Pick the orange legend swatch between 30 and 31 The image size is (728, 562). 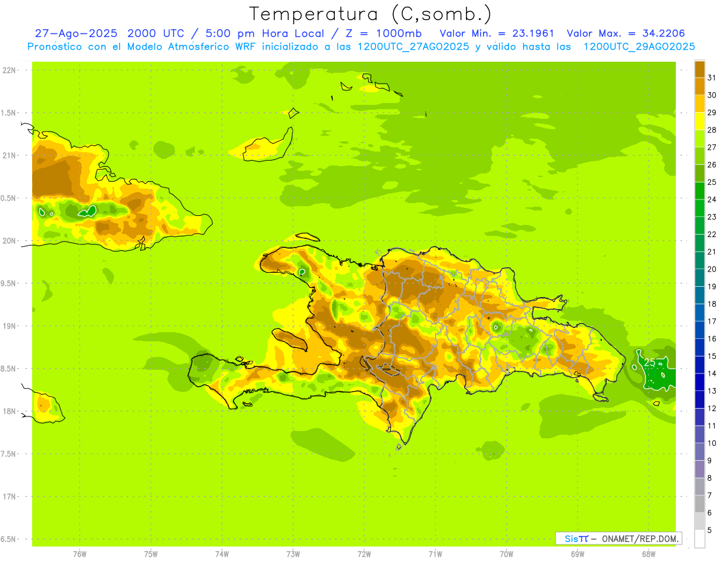(699, 87)
